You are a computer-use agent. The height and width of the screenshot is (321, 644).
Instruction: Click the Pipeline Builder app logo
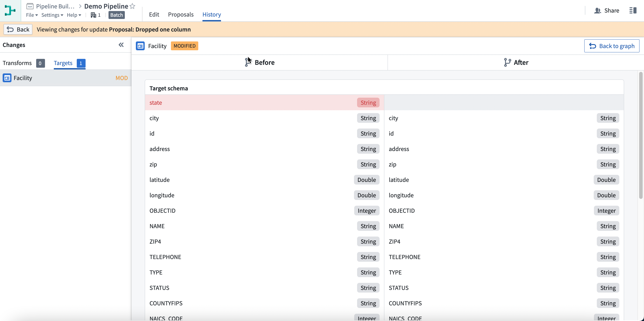tap(10, 10)
